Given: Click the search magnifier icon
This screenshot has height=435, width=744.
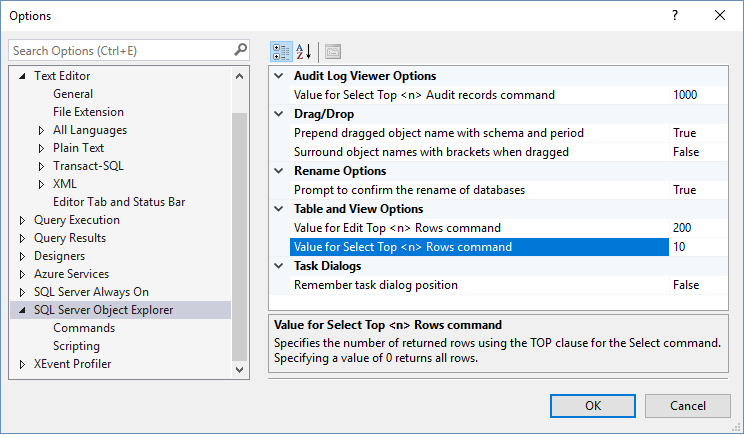Looking at the screenshot, I should [241, 49].
